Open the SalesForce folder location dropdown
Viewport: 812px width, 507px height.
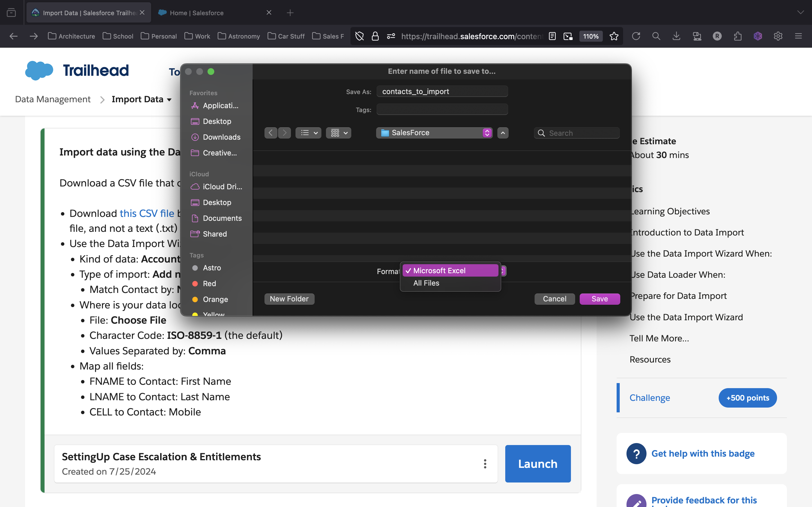[434, 133]
